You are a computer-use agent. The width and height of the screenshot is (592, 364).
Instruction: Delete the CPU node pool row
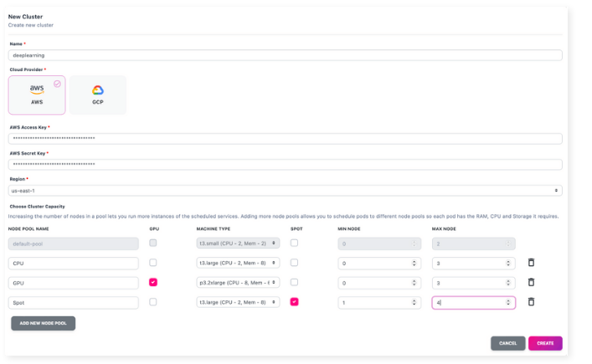(531, 263)
